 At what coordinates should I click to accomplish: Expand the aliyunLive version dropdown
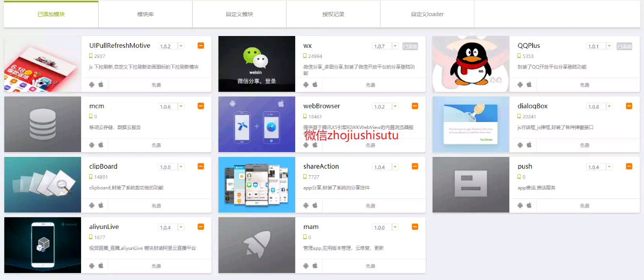[x=180, y=227]
